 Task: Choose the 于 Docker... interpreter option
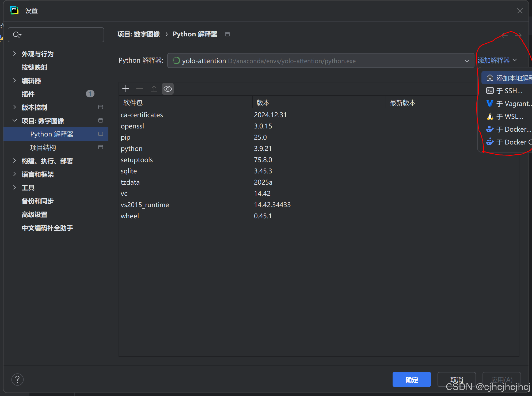pyautogui.click(x=507, y=129)
